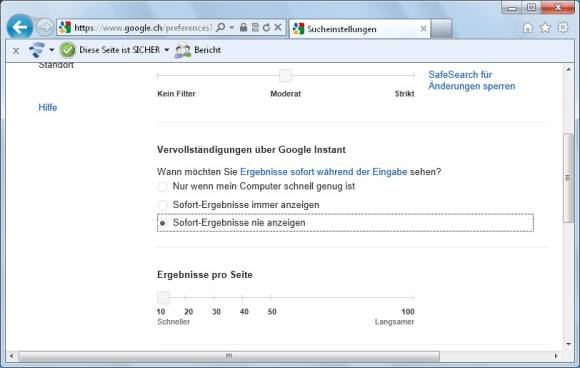Refresh the page with reload icon

pos(266,27)
